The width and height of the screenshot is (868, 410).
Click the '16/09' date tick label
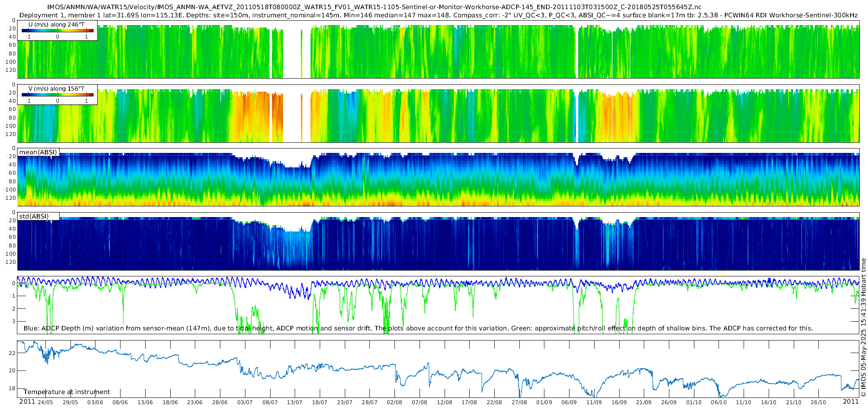click(619, 402)
